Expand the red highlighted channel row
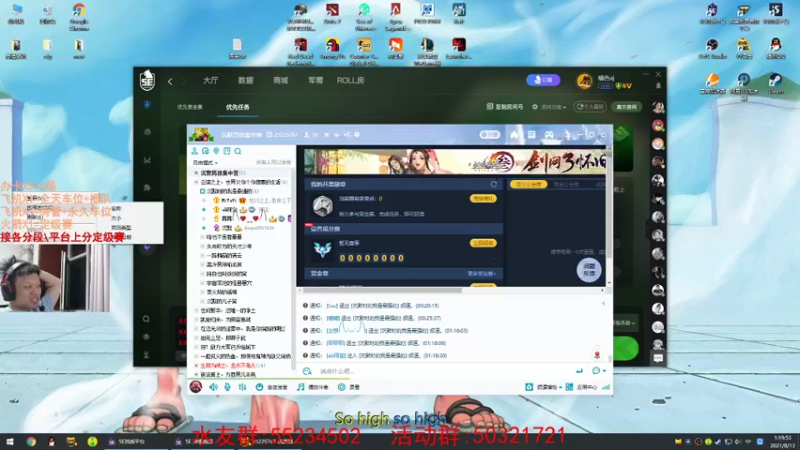The image size is (800, 450). (x=196, y=366)
